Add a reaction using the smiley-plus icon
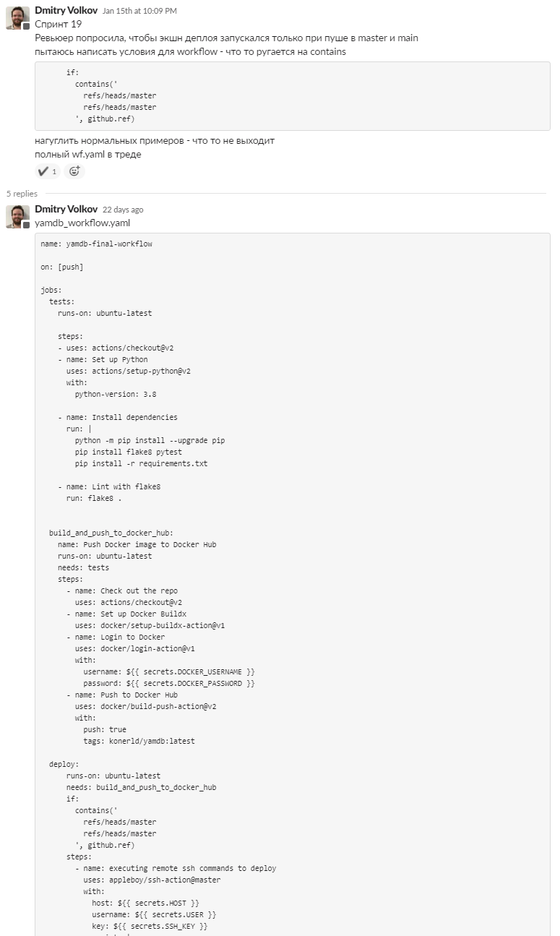The width and height of the screenshot is (560, 936). click(74, 171)
